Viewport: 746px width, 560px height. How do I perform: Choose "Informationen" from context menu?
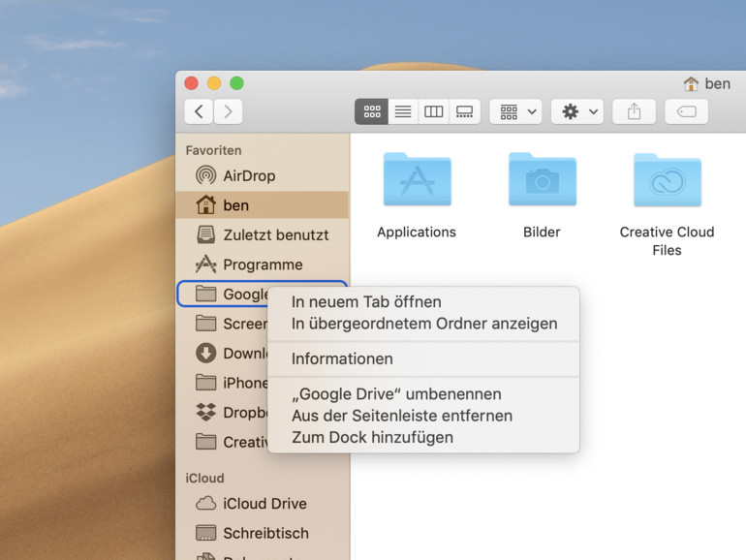point(342,358)
